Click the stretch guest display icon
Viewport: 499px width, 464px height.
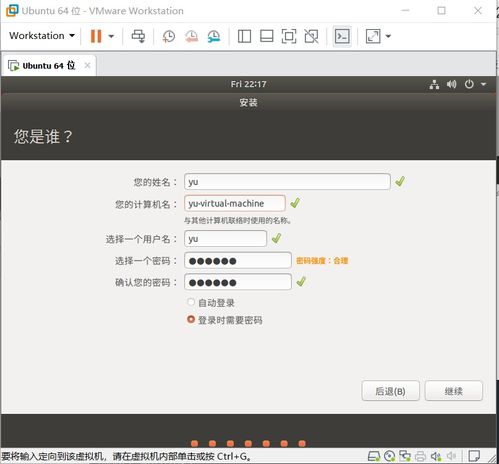click(x=373, y=36)
